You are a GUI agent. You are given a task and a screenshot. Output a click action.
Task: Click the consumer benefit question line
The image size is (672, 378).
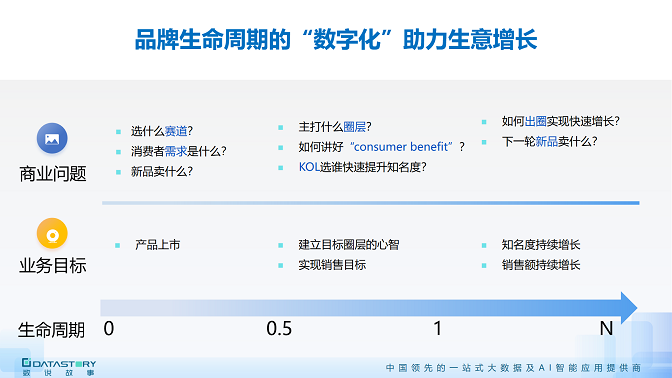coord(381,147)
